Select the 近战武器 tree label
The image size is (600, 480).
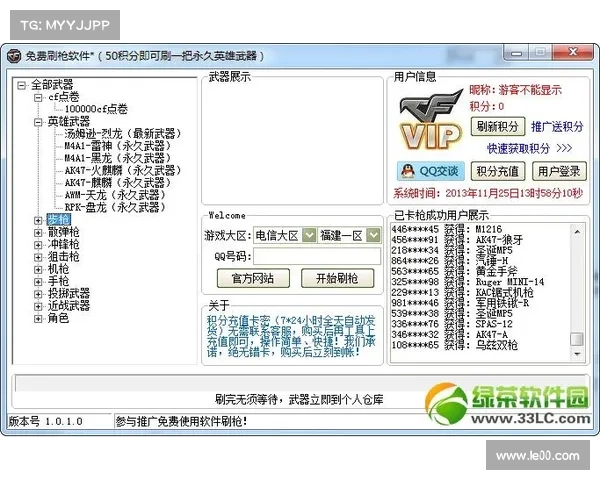point(69,306)
